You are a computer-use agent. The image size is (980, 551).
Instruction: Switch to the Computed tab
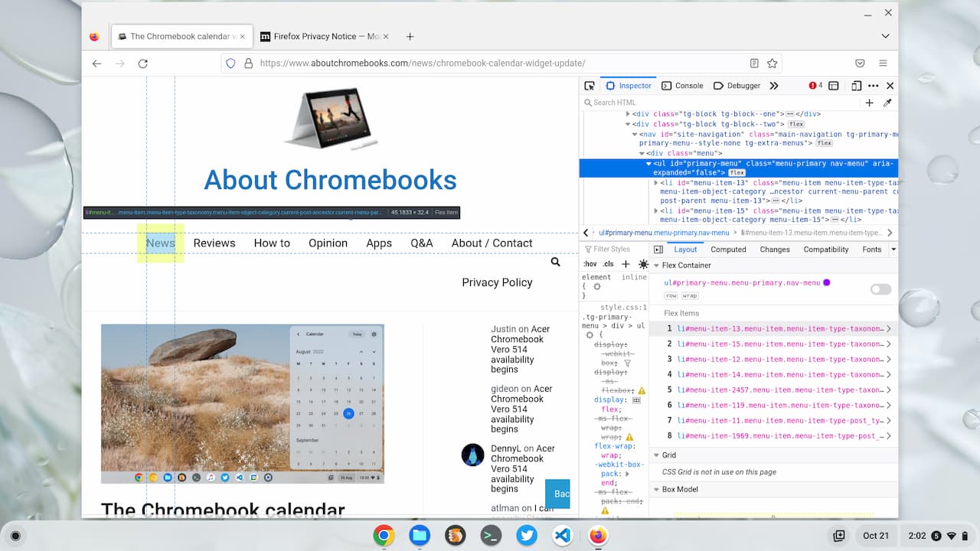[728, 249]
